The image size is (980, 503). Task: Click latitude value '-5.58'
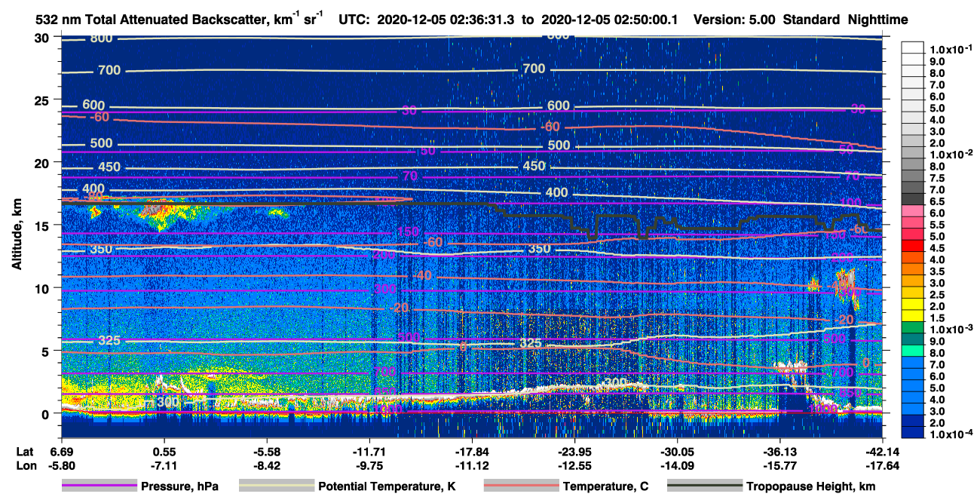coord(266,452)
